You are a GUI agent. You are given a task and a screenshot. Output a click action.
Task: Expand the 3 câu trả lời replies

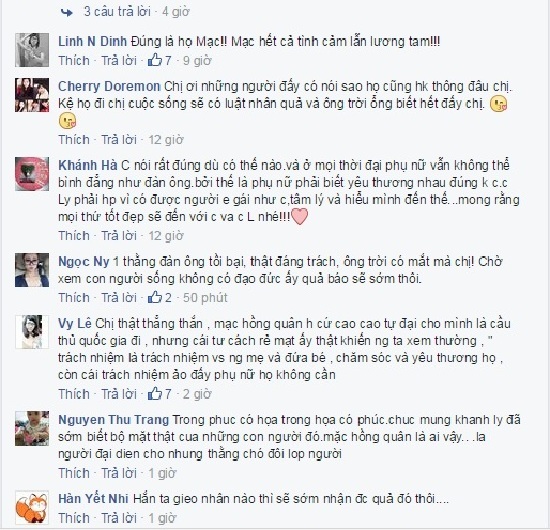pyautogui.click(x=117, y=12)
